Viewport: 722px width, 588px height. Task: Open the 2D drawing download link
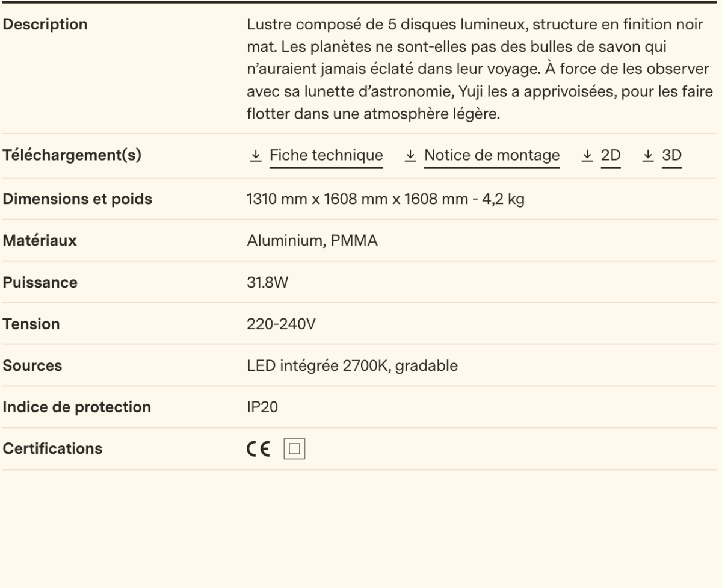coord(610,155)
